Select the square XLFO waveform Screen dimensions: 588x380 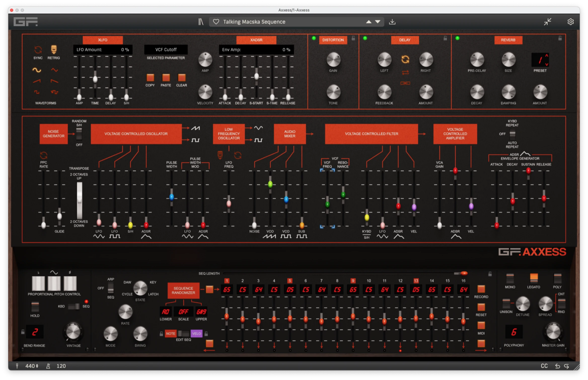click(37, 92)
